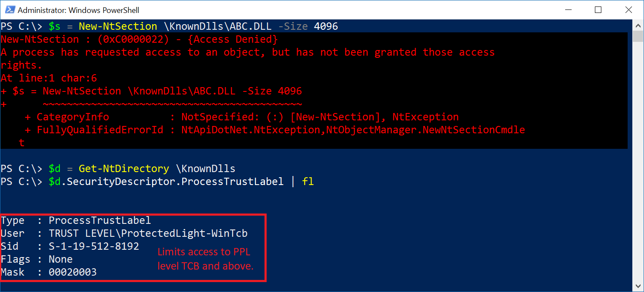Click the yellow 'fl' at the pipeline end
644x292 pixels.
(308, 182)
